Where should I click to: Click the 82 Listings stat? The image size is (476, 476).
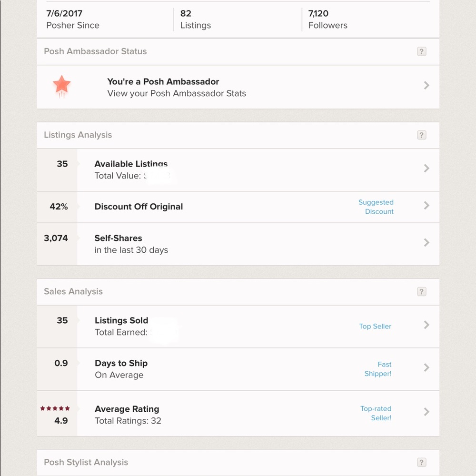pos(195,19)
